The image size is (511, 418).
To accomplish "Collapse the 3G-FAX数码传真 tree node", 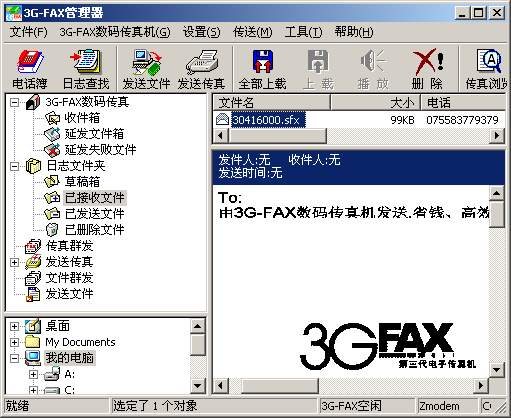I will coord(14,102).
